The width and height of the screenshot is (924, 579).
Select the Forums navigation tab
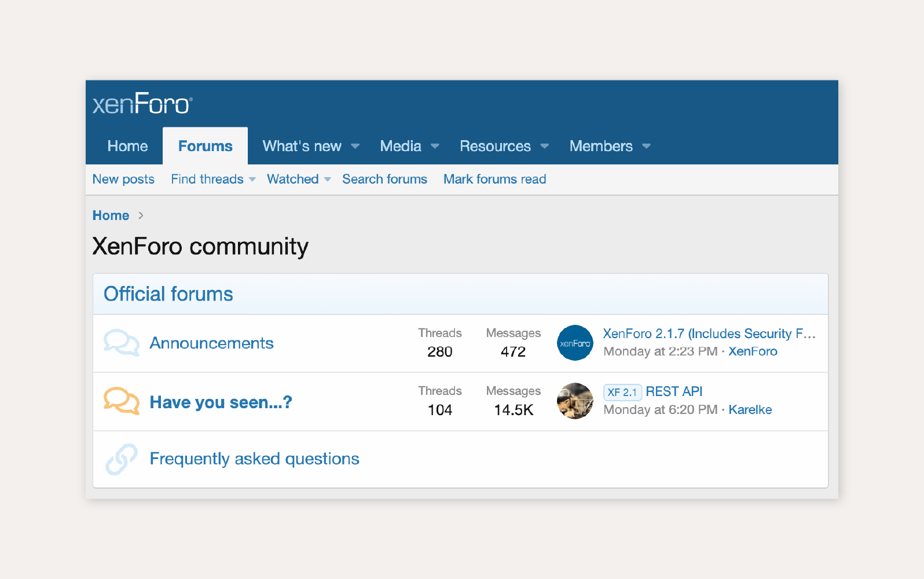[205, 146]
